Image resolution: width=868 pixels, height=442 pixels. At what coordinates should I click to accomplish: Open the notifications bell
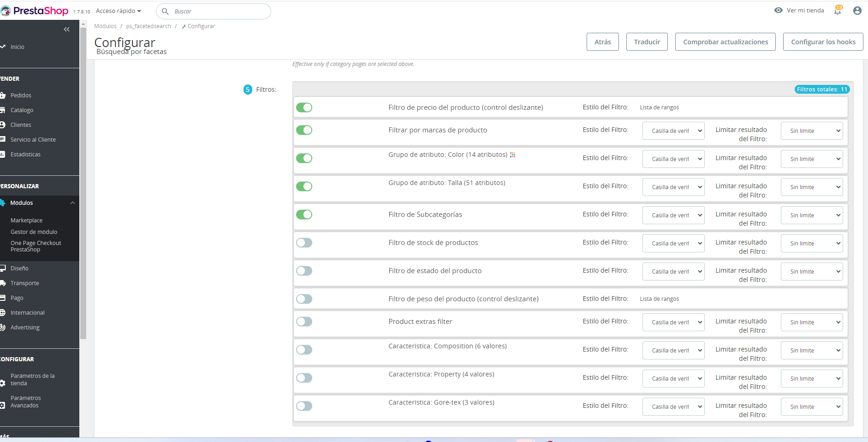coord(838,11)
